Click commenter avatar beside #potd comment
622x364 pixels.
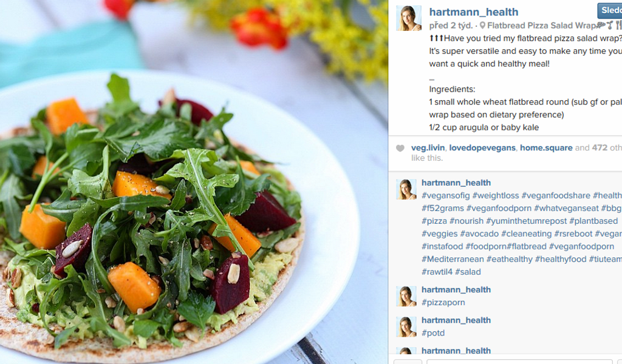tap(406, 327)
